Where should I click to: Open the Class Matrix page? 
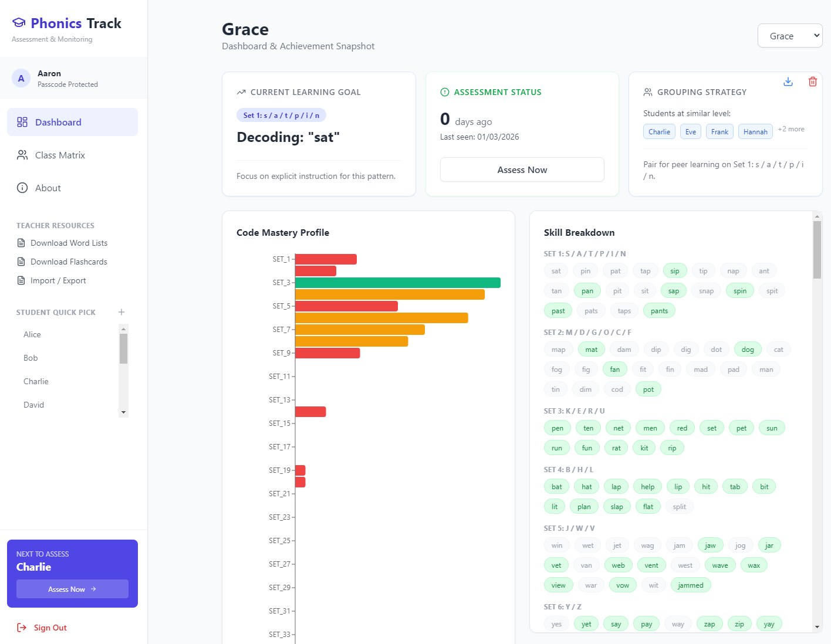coord(60,155)
